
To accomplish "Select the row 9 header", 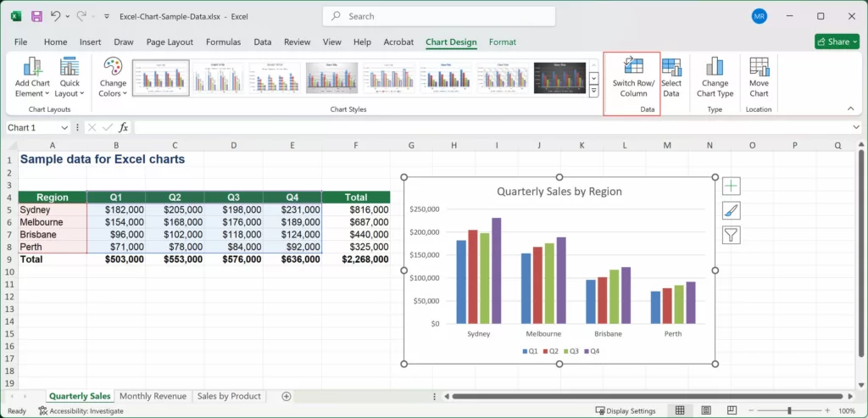I will 8,259.
